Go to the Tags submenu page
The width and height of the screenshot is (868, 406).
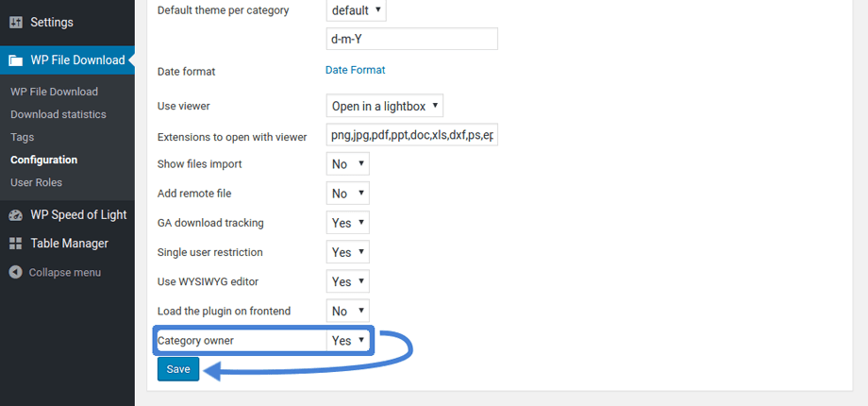tap(23, 137)
